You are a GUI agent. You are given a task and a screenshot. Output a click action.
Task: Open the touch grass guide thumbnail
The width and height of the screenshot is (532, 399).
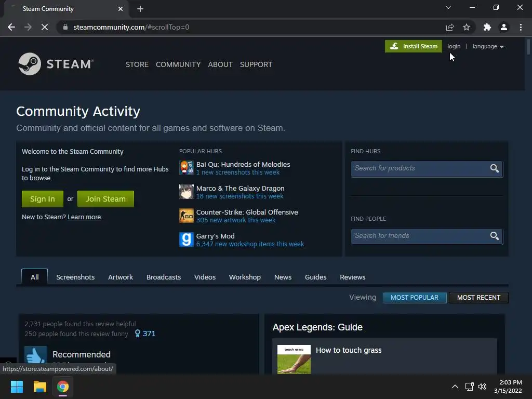click(x=294, y=360)
